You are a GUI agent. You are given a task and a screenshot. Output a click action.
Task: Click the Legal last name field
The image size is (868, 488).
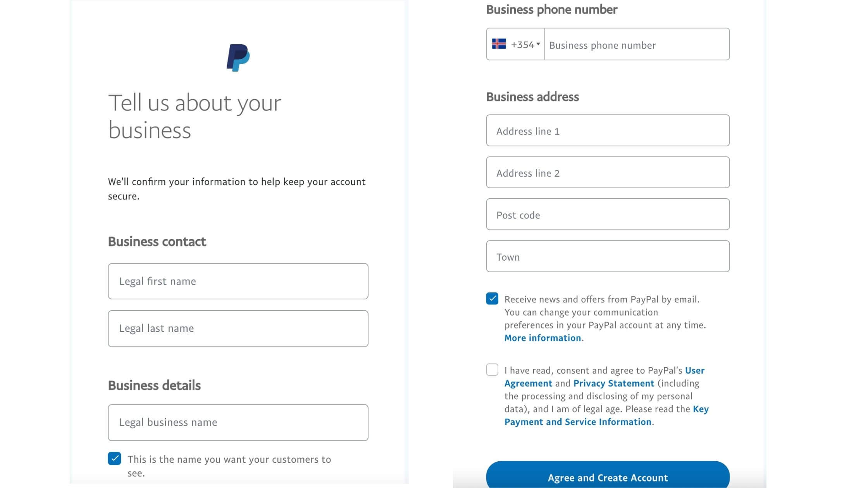(x=238, y=328)
